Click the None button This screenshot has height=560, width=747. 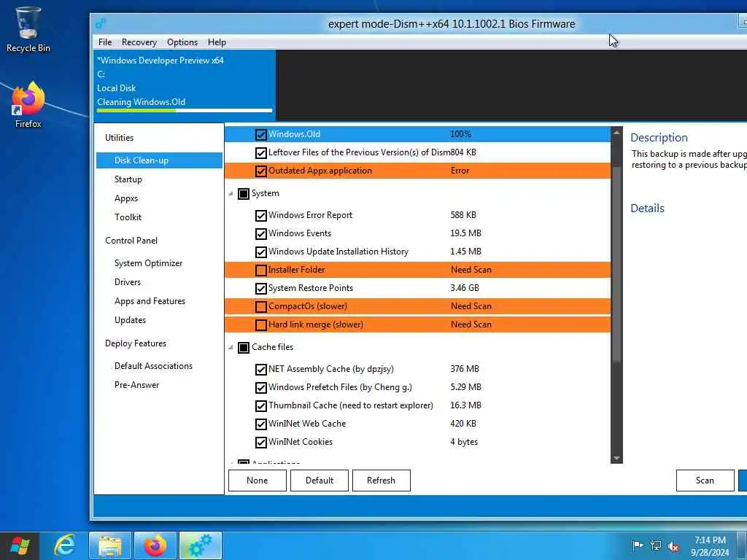[x=258, y=481]
